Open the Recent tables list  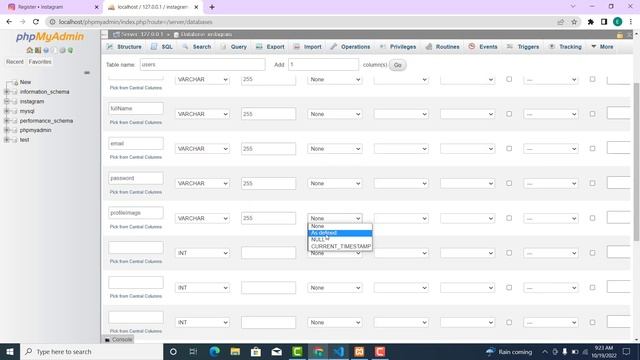coord(15,62)
